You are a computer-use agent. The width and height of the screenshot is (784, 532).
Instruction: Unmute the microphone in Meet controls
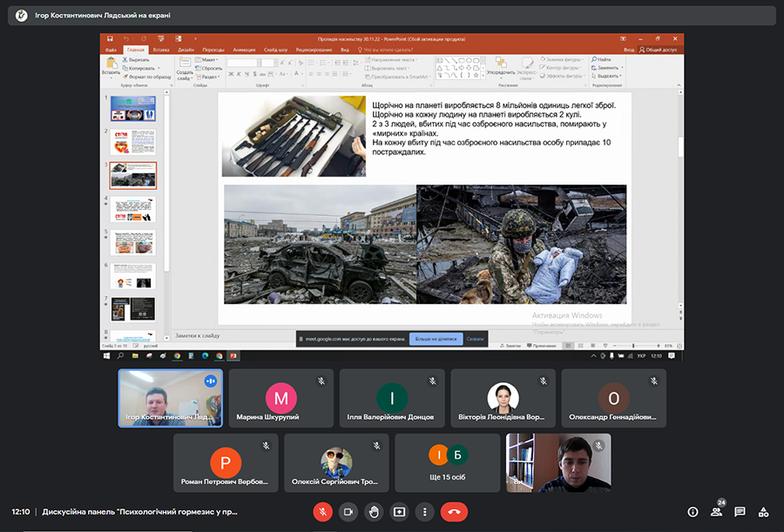(x=322, y=512)
